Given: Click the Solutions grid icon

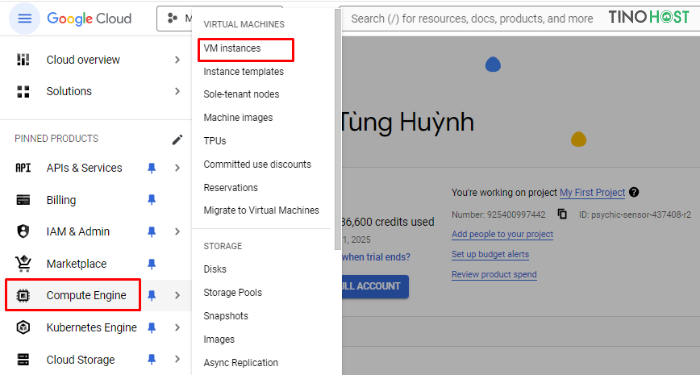Looking at the screenshot, I should [23, 92].
